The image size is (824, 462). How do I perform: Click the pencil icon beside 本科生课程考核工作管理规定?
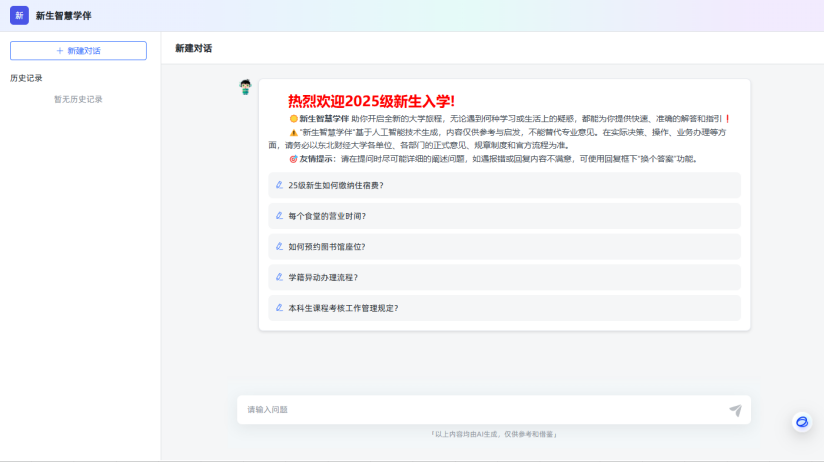point(279,308)
